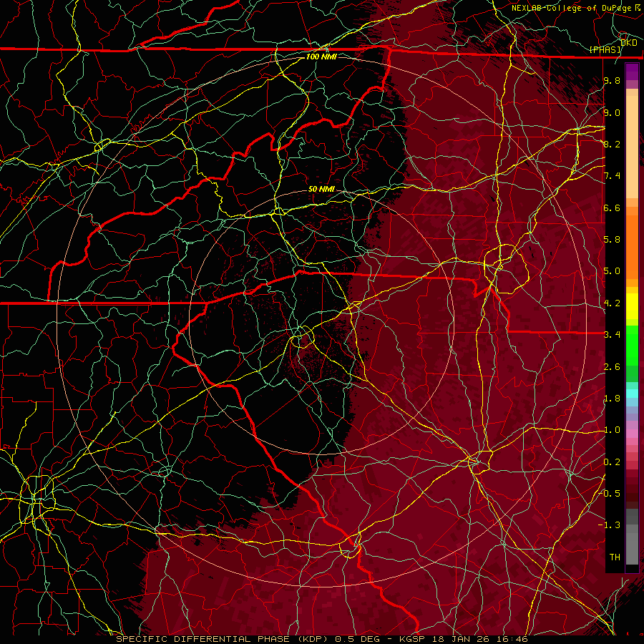This screenshot has height=644, width=644.
Task: Pick the dark purple swatch atop color bar
Action: pyautogui.click(x=632, y=72)
